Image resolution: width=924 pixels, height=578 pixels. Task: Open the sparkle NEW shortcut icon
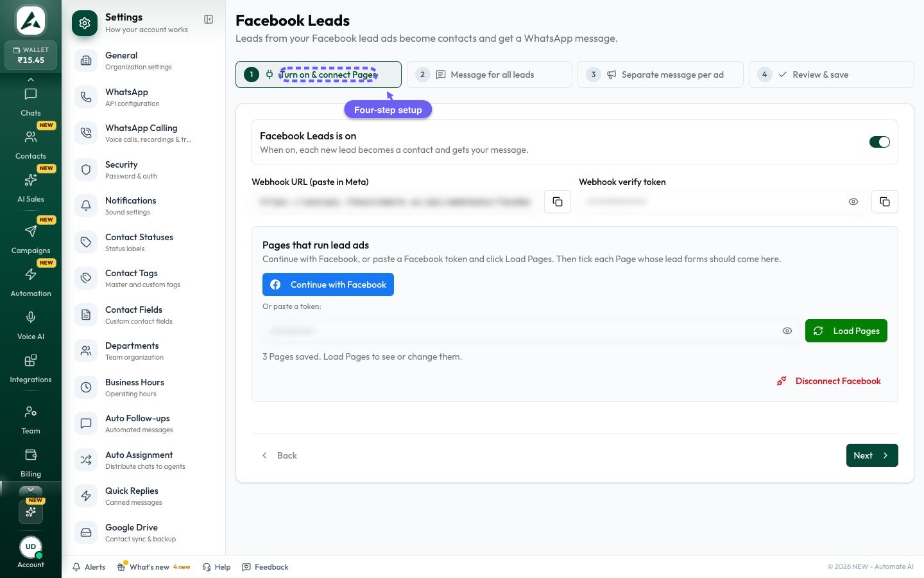point(31,511)
